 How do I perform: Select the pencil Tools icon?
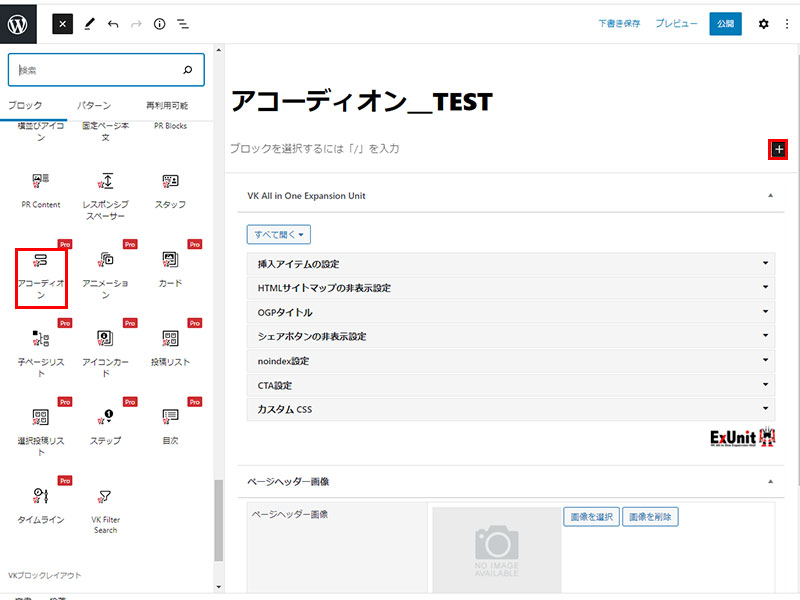pos(89,23)
